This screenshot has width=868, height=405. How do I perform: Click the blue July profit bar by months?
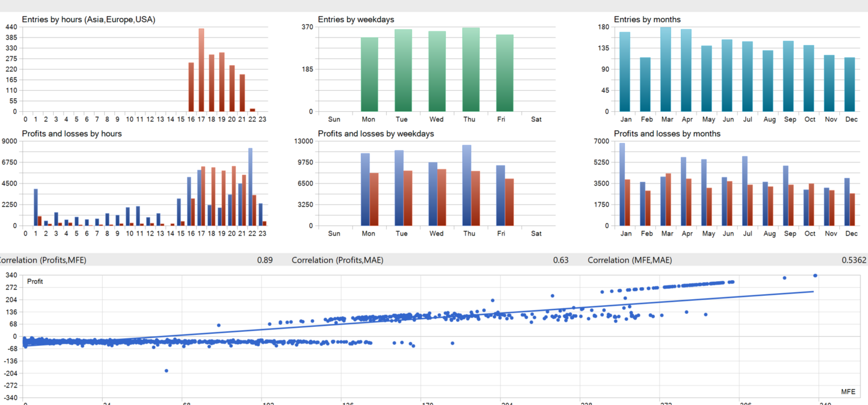[745, 191]
